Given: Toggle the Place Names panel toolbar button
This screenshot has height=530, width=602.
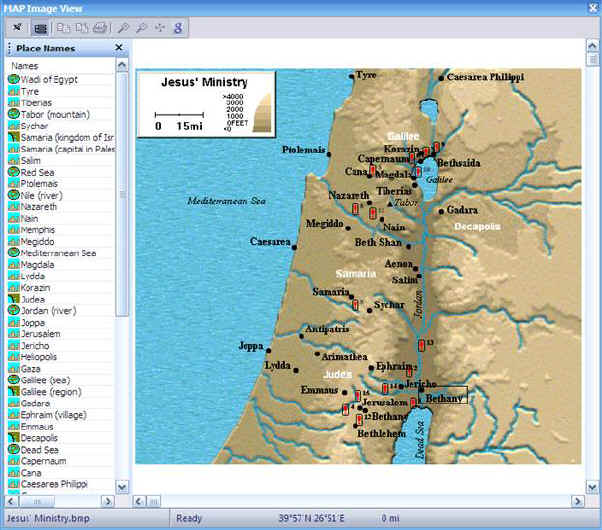Looking at the screenshot, I should coord(40,29).
